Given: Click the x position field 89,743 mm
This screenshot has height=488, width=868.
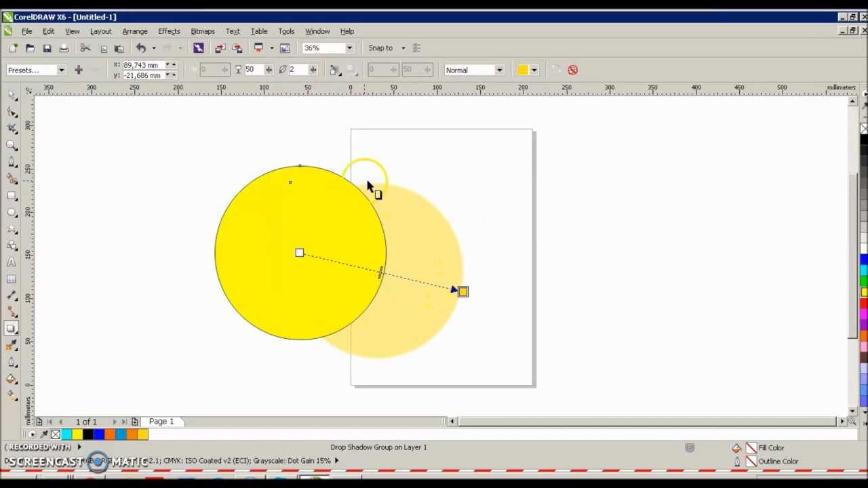Looking at the screenshot, I should click(x=144, y=65).
